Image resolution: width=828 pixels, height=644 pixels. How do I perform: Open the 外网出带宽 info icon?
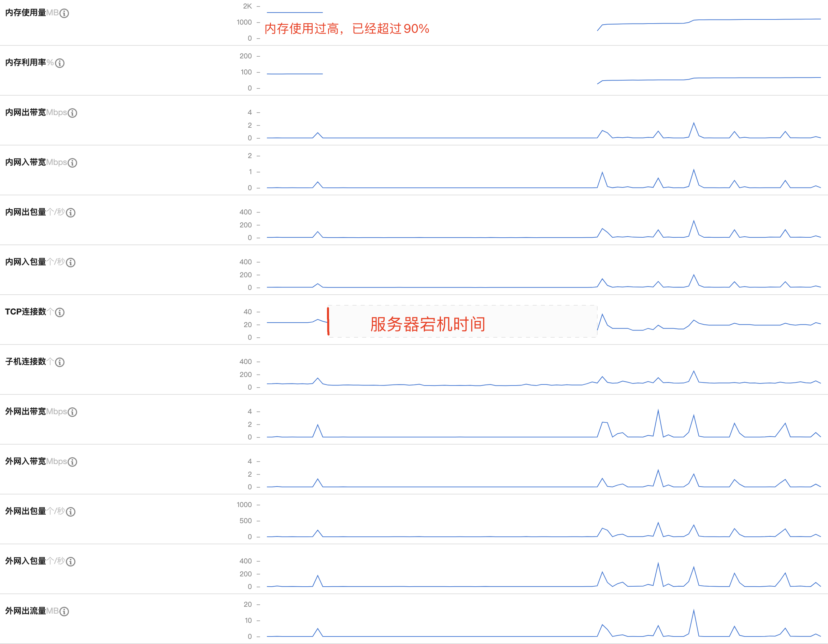[x=73, y=412]
